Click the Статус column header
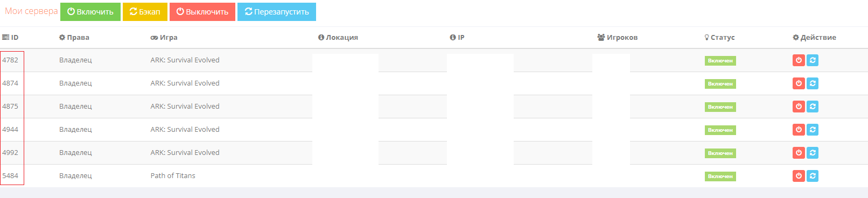This screenshot has height=198, width=868. (719, 38)
